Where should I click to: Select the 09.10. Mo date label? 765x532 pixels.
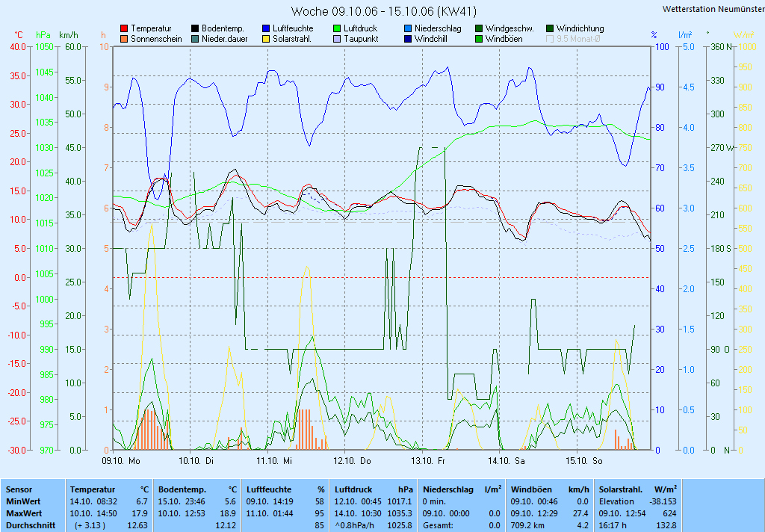click(120, 461)
